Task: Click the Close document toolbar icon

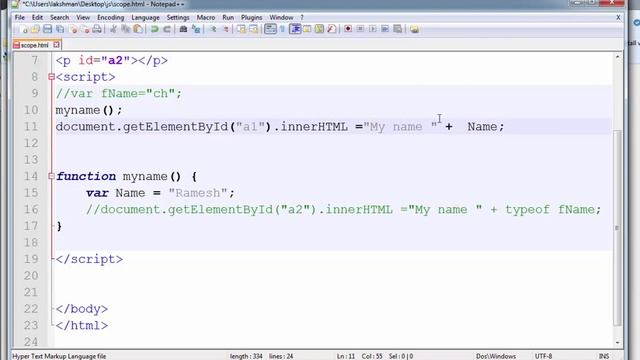Action: point(73,29)
